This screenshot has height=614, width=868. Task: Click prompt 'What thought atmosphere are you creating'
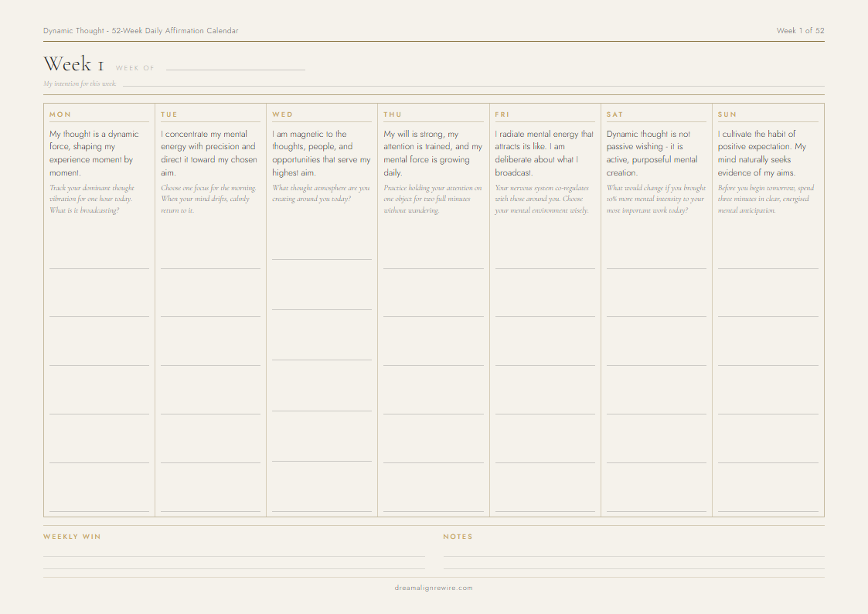(x=321, y=193)
